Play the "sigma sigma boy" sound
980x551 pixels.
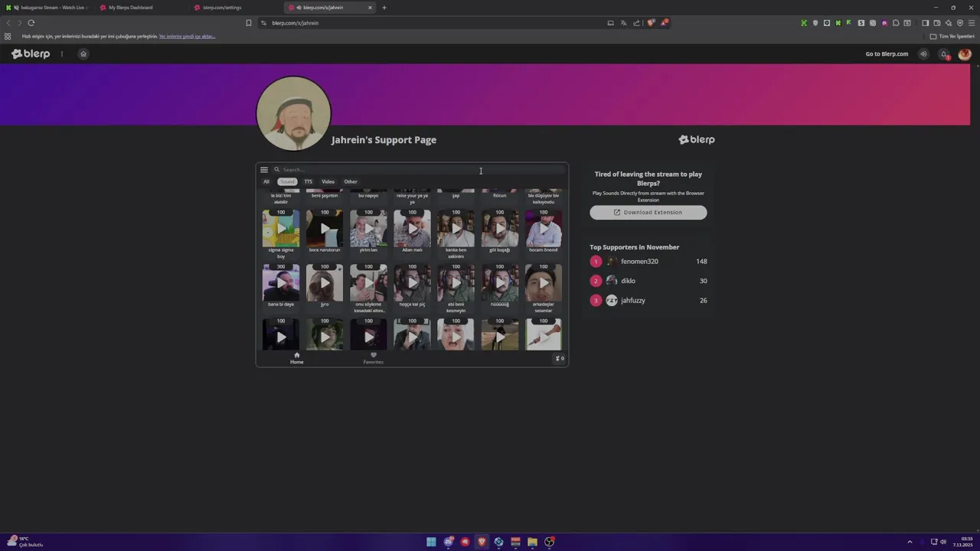[281, 228]
